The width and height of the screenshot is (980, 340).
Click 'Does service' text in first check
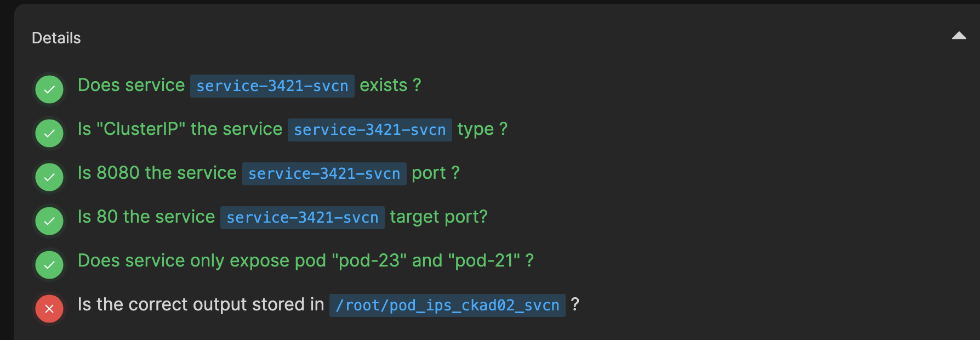(x=131, y=86)
